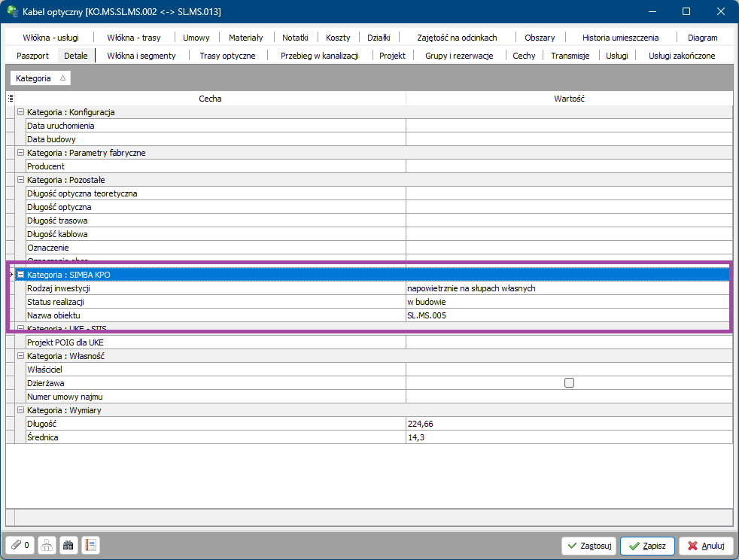Go to Historia umieszczenia tab
Viewport: 739px width, 560px height.
pyautogui.click(x=620, y=38)
